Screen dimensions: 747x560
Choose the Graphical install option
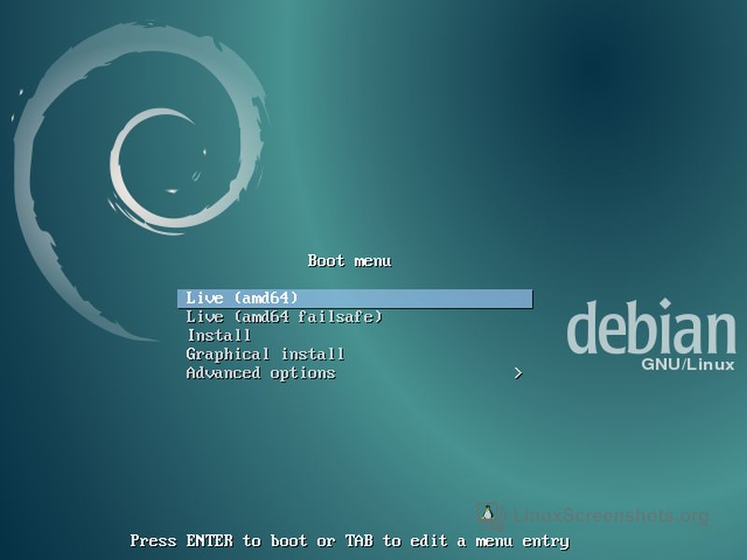tap(265, 355)
